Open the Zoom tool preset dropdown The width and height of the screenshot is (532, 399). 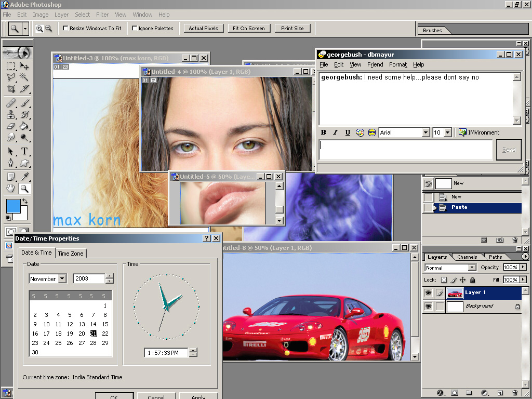click(x=25, y=29)
